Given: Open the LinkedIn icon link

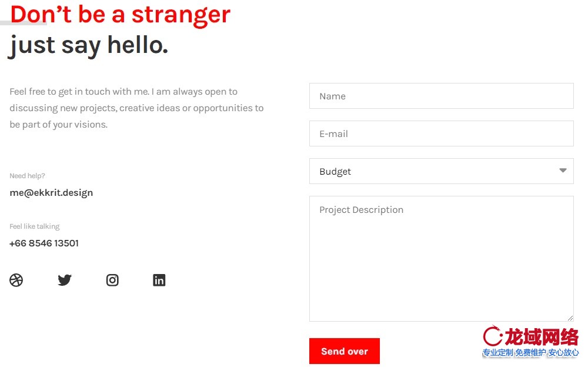Looking at the screenshot, I should [159, 280].
